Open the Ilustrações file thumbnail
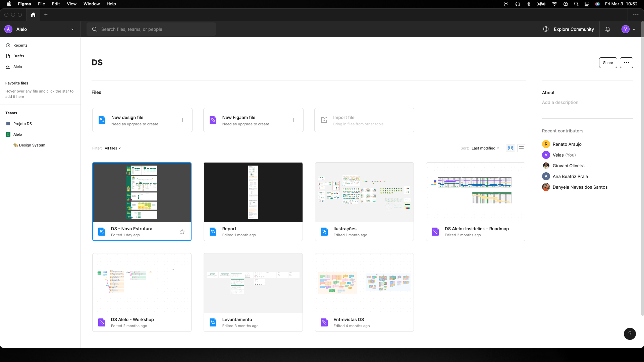This screenshot has height=362, width=644. click(364, 192)
